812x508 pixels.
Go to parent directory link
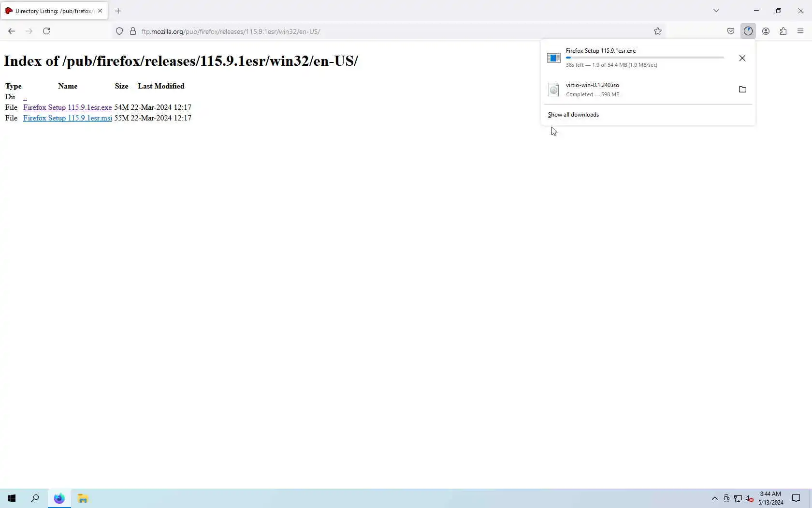pyautogui.click(x=25, y=97)
